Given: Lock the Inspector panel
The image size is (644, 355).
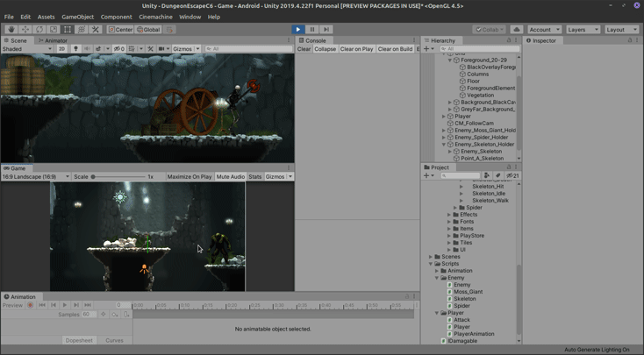Looking at the screenshot, I should (630, 40).
